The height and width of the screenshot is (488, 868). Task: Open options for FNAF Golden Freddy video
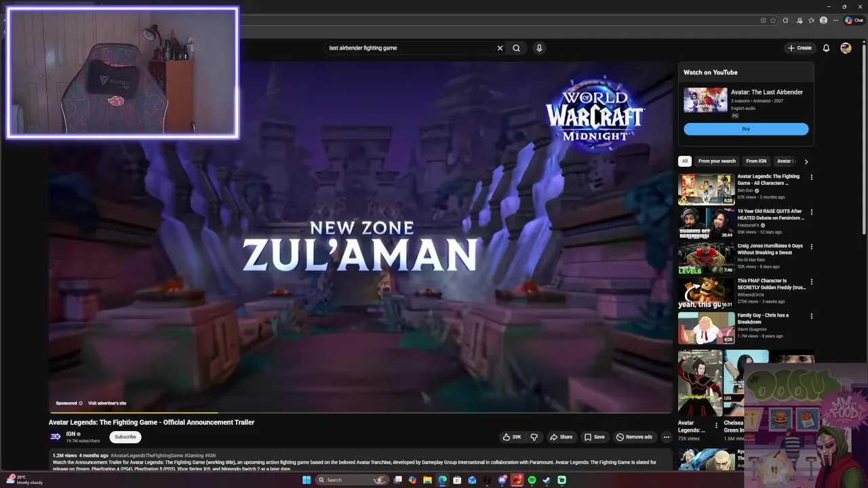click(x=812, y=281)
